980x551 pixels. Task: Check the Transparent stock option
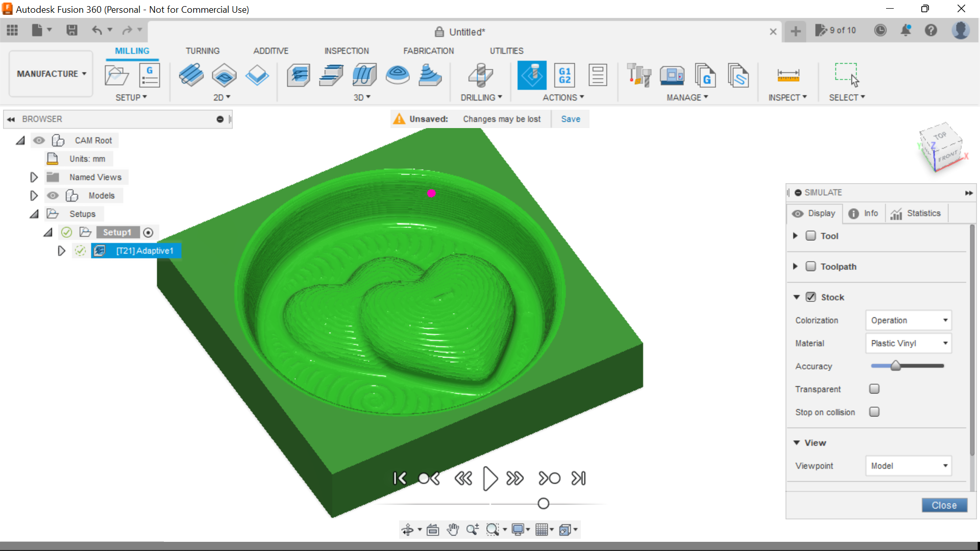pyautogui.click(x=874, y=389)
